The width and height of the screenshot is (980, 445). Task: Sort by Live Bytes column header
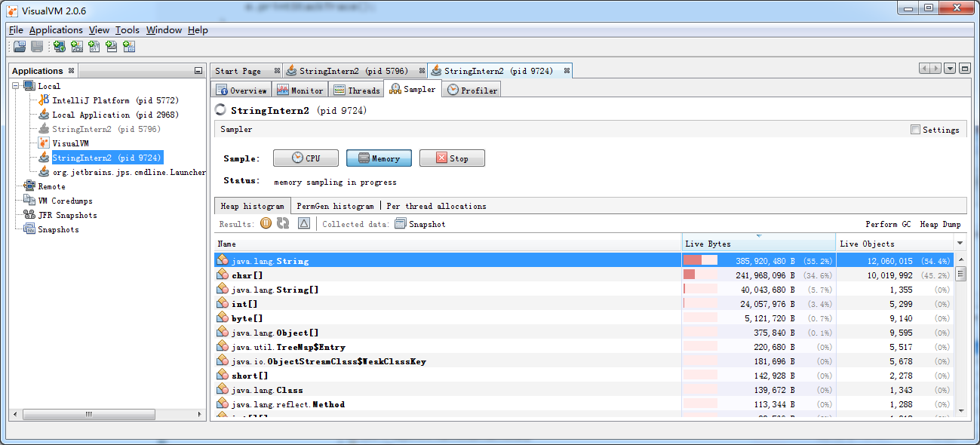(x=758, y=244)
